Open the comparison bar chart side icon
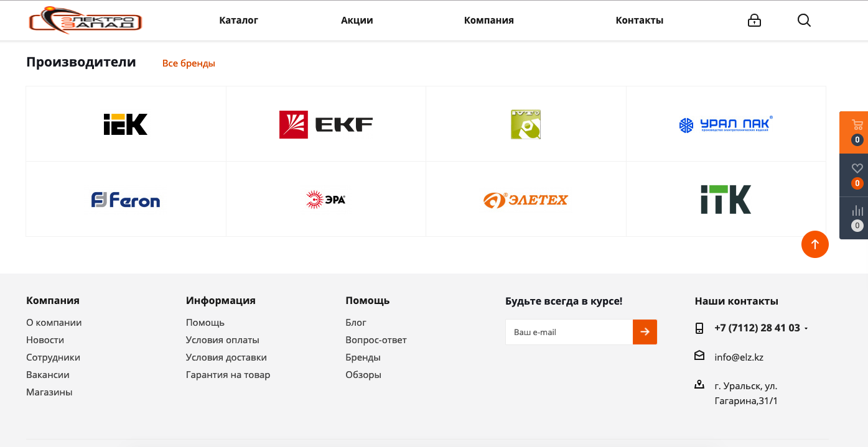868x447 pixels. point(857,211)
